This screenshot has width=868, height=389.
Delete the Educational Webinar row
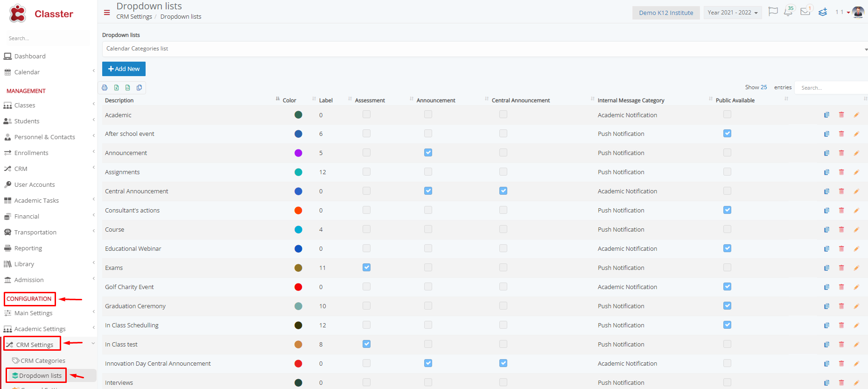click(x=841, y=249)
